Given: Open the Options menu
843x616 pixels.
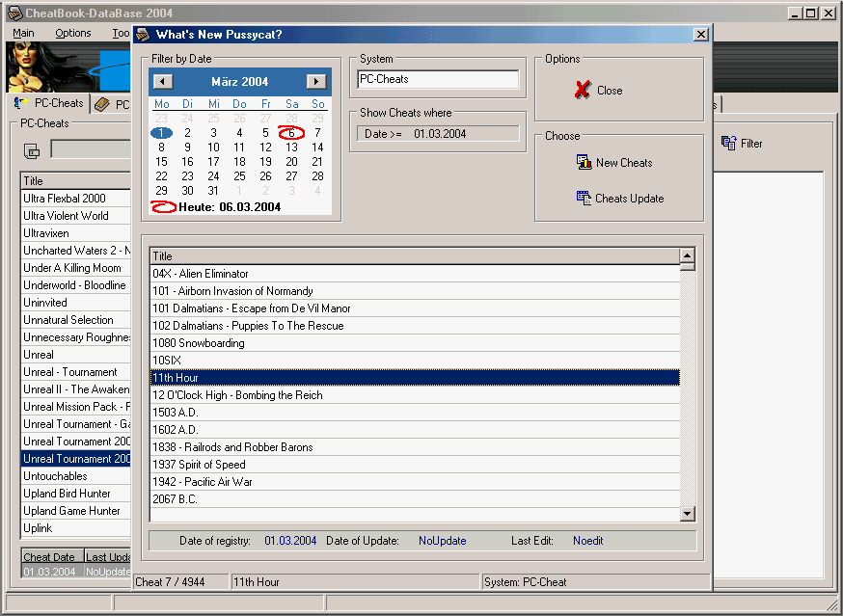Looking at the screenshot, I should [73, 33].
